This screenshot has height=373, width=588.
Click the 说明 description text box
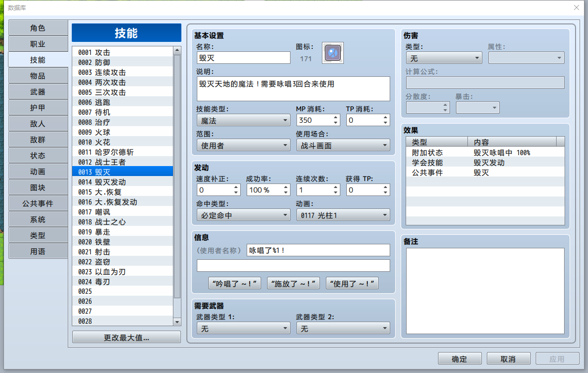point(293,89)
